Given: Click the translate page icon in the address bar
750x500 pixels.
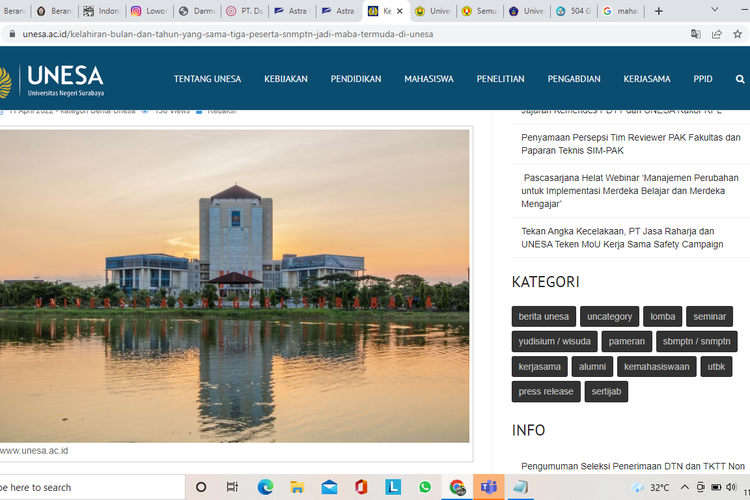Looking at the screenshot, I should point(695,33).
